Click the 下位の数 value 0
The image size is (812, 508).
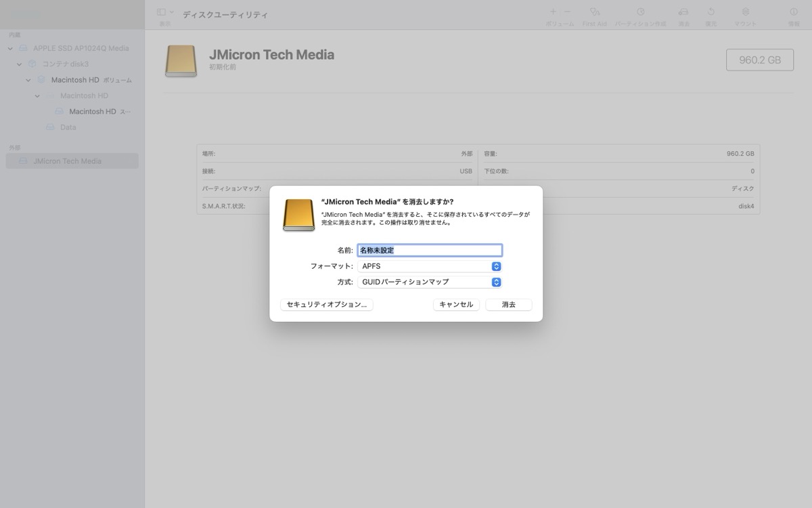point(752,171)
